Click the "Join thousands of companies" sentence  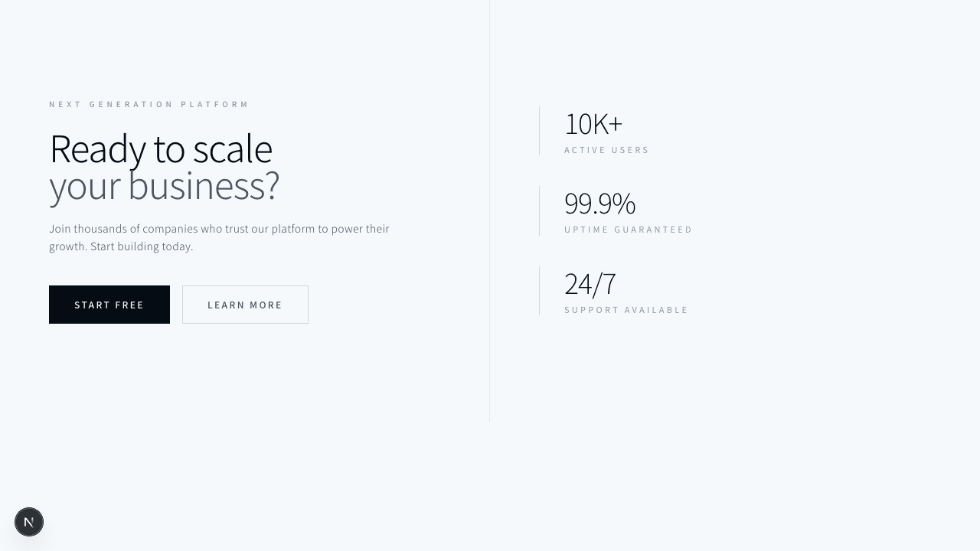219,229
